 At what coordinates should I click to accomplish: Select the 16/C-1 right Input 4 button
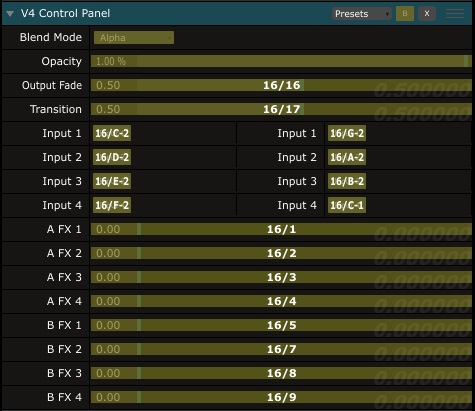[347, 205]
